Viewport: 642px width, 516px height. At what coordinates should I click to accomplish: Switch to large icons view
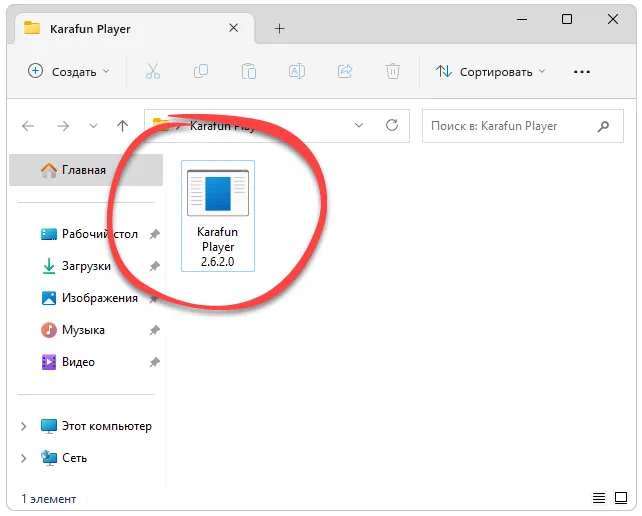point(621,498)
